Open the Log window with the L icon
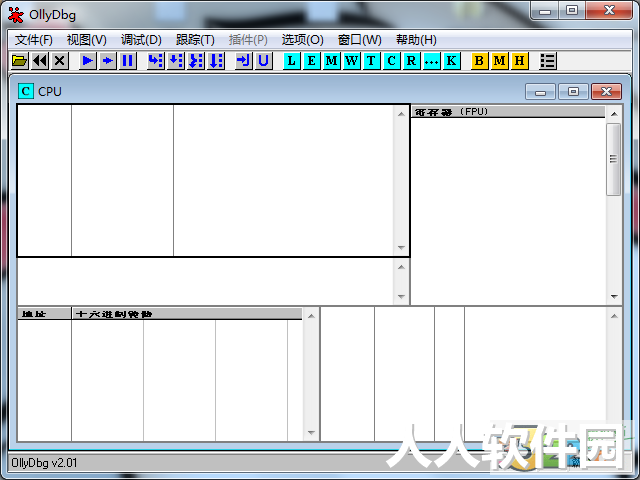 (291, 61)
